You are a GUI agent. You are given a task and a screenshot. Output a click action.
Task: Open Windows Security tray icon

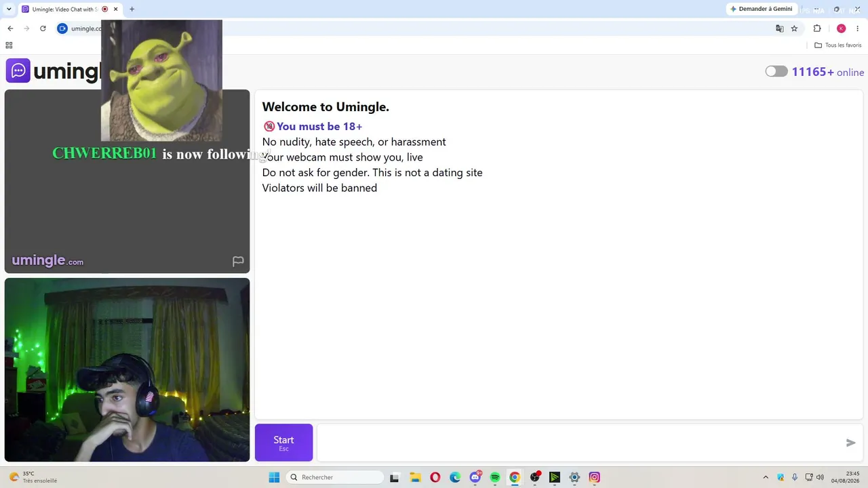781,477
